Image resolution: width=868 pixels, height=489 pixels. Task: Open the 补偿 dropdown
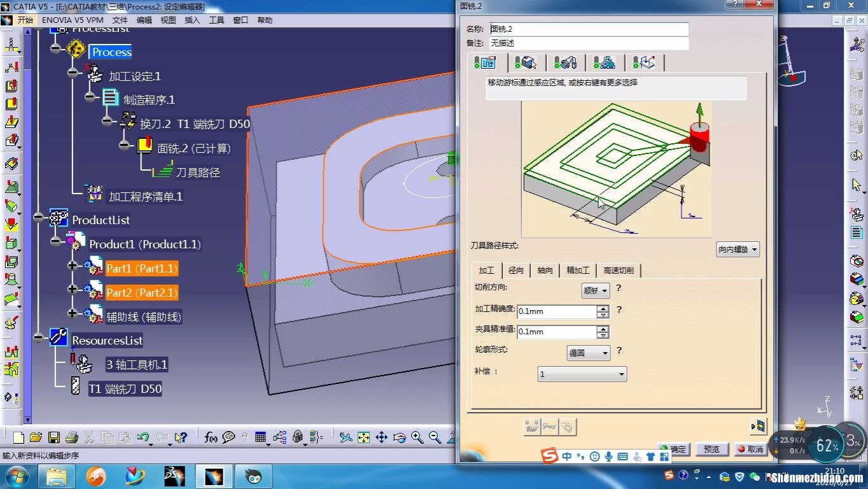point(582,374)
